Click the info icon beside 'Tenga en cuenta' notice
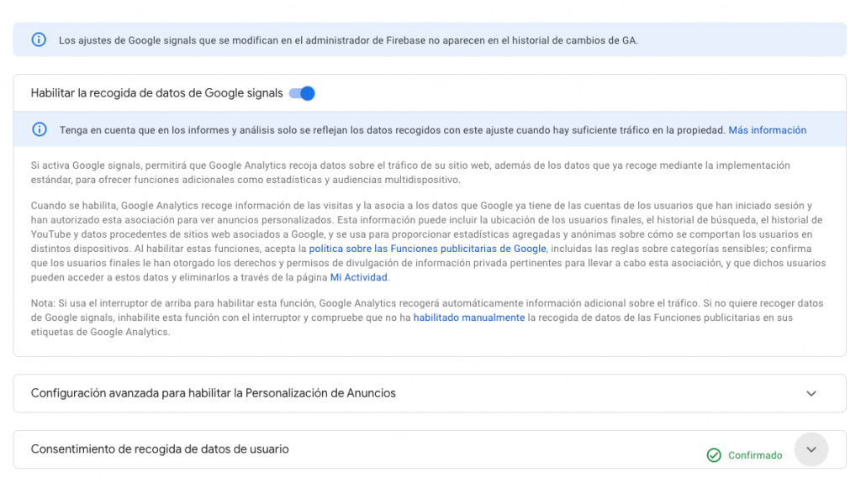This screenshot has height=504, width=861. pyautogui.click(x=39, y=129)
